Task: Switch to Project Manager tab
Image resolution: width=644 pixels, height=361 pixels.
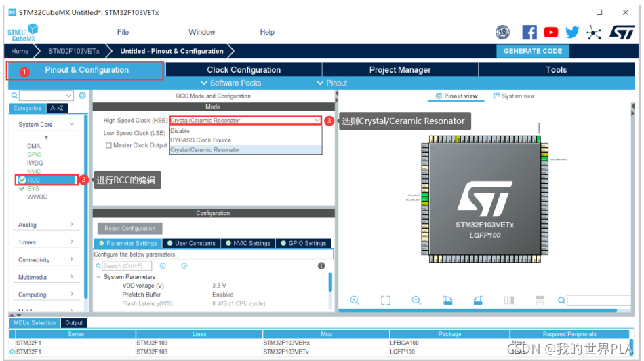Action: click(400, 69)
